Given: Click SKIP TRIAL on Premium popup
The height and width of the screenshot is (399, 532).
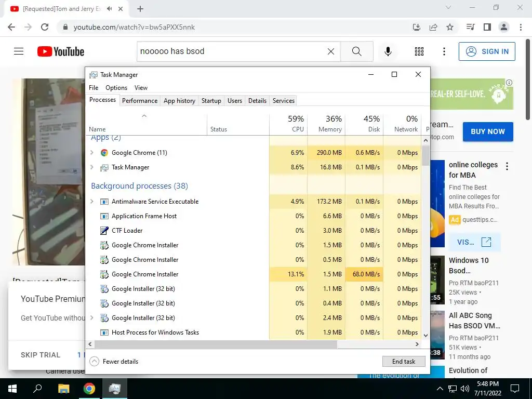Looking at the screenshot, I should pos(41,355).
